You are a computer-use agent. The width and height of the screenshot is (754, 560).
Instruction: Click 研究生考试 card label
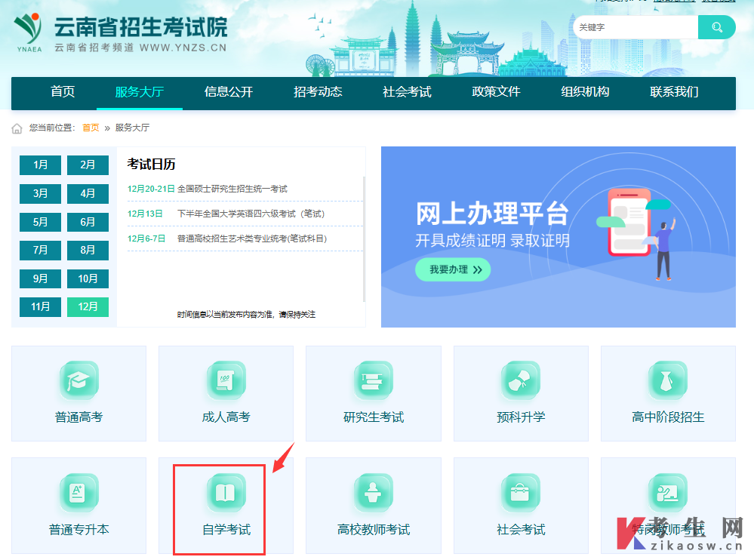(x=374, y=417)
